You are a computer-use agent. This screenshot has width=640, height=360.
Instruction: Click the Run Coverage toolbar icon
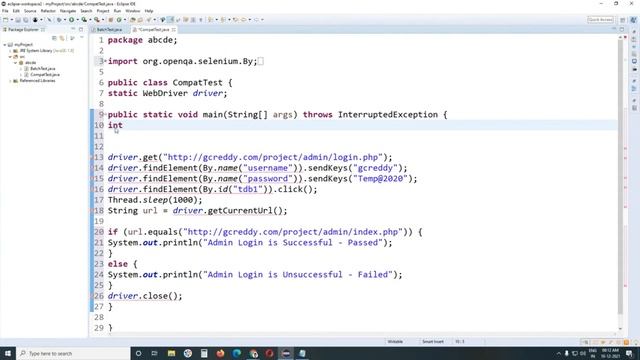84,20
